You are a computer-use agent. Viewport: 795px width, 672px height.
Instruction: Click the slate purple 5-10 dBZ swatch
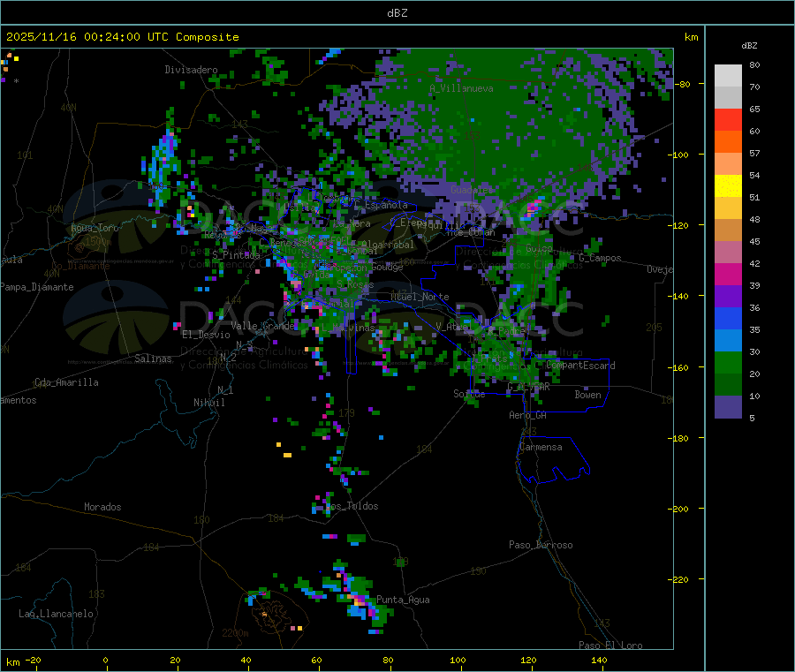click(728, 406)
